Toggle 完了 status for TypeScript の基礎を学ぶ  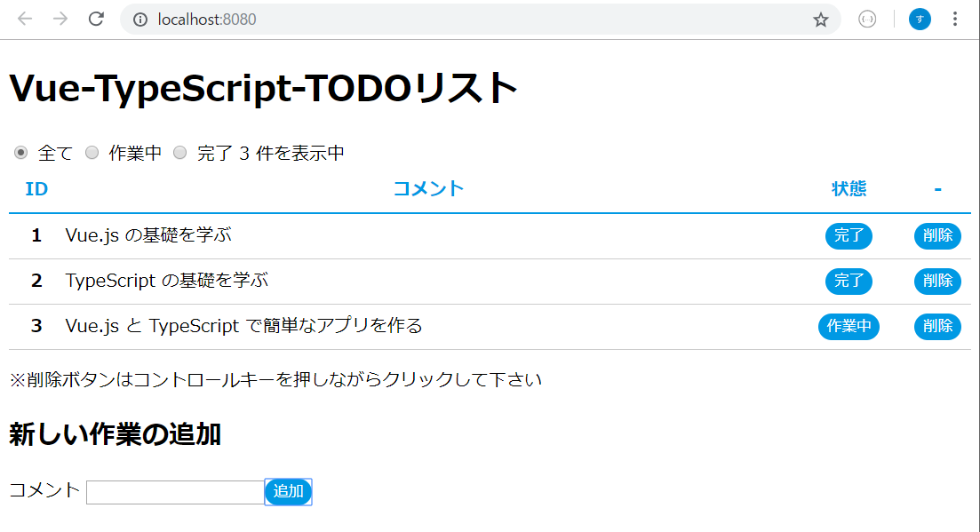[x=849, y=281]
